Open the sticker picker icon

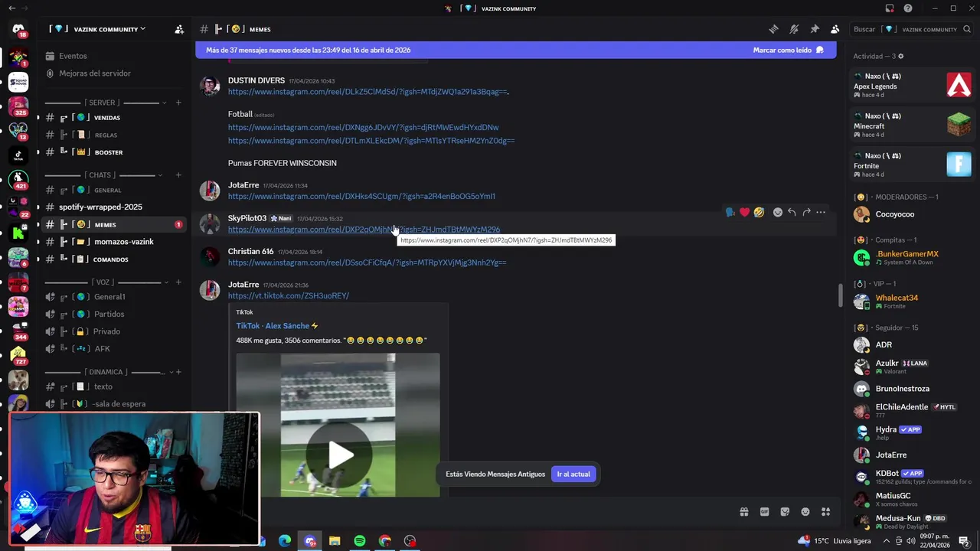[785, 512]
